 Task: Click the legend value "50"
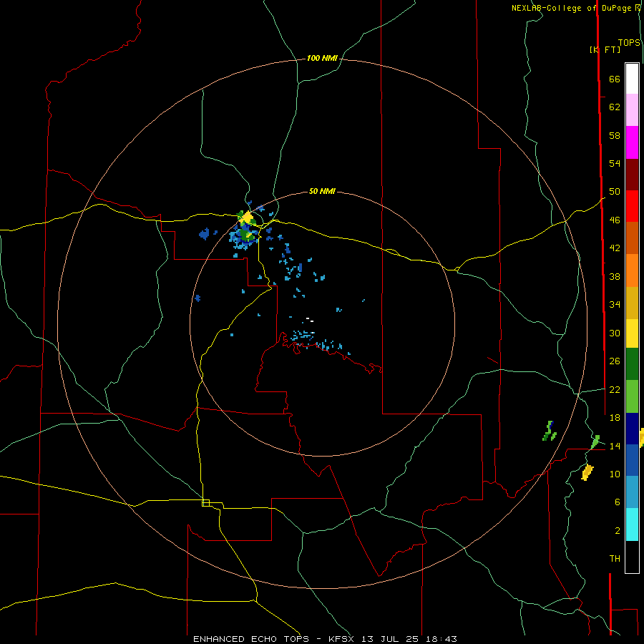point(615,192)
